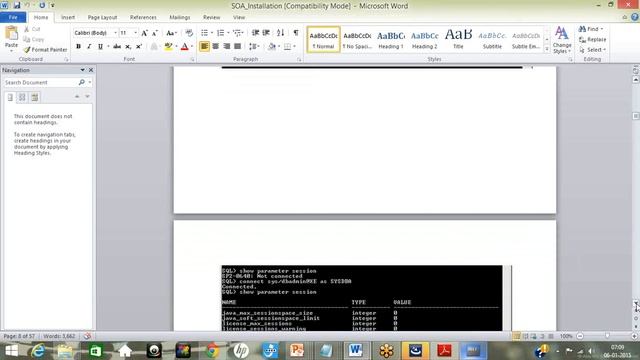The width and height of the screenshot is (640, 360).
Task: Click the Replace button
Action: tap(593, 40)
